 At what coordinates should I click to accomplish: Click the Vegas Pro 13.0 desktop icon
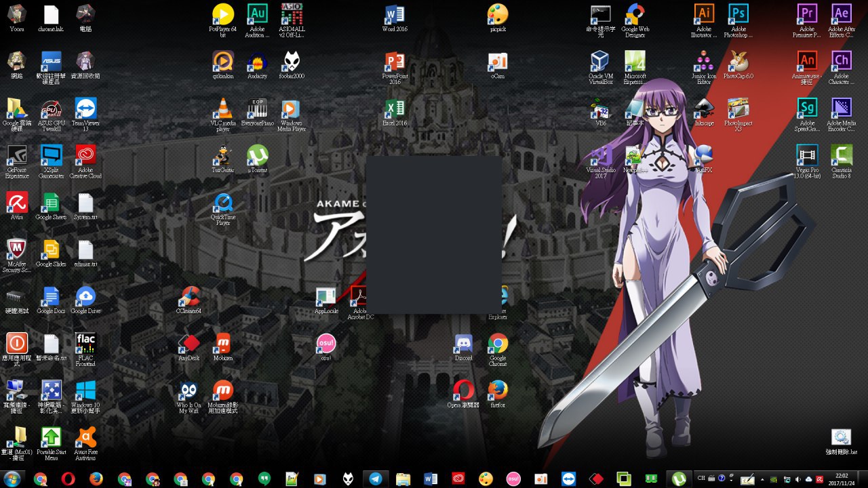tap(807, 157)
